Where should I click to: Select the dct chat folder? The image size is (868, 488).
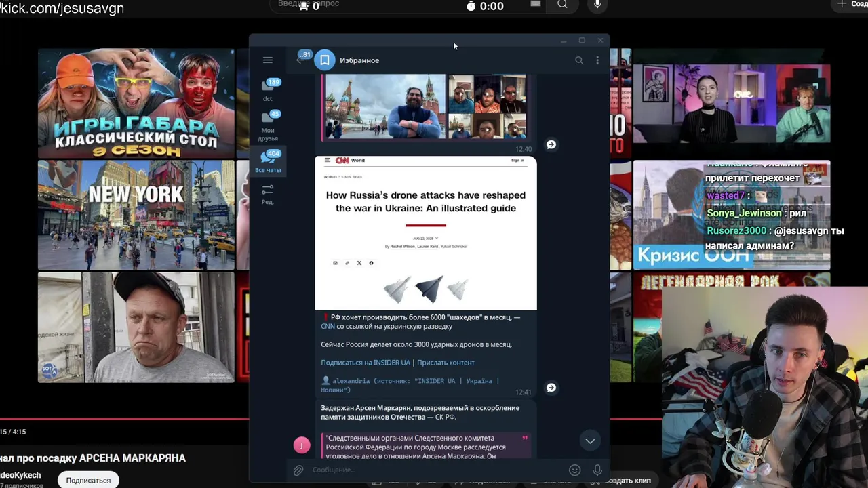tap(269, 89)
